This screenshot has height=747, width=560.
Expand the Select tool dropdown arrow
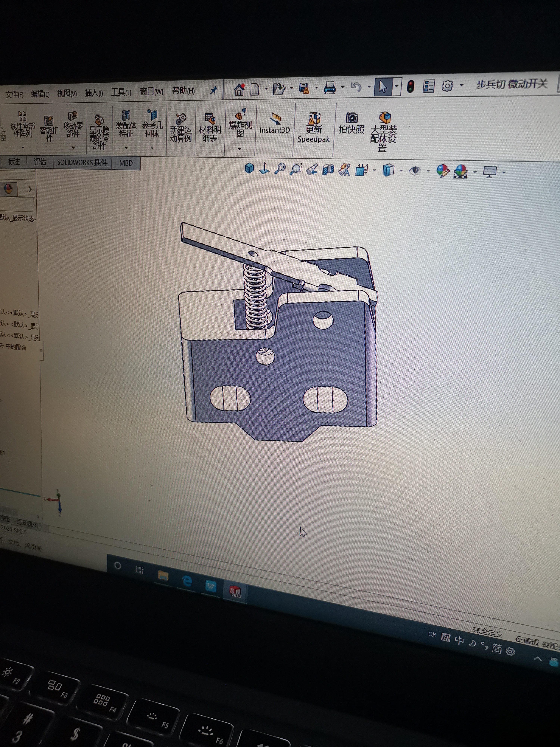coord(397,86)
